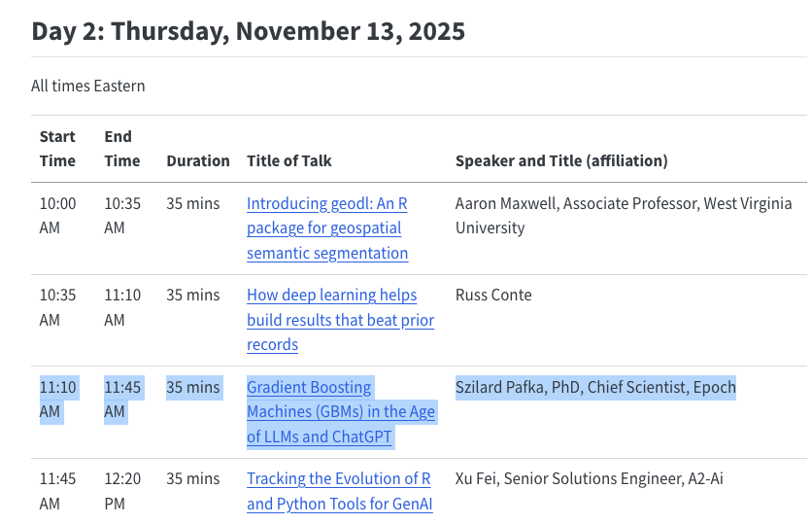Click the Duration column header

coord(198,160)
